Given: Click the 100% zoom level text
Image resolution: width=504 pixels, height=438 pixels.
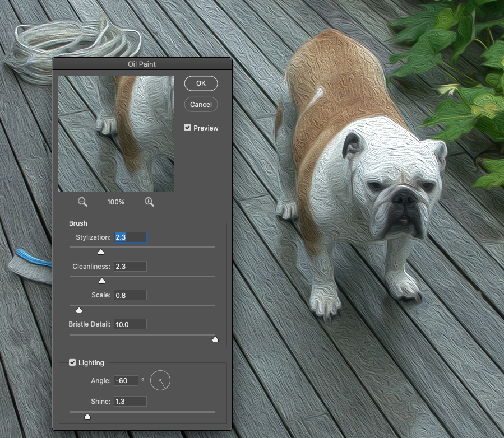Looking at the screenshot, I should click(115, 202).
